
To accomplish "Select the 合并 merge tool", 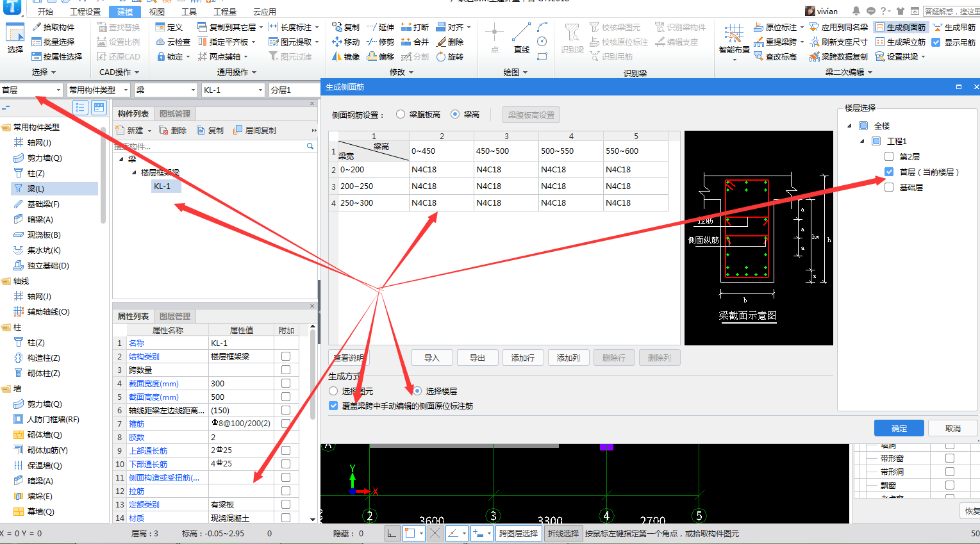I will pyautogui.click(x=415, y=42).
